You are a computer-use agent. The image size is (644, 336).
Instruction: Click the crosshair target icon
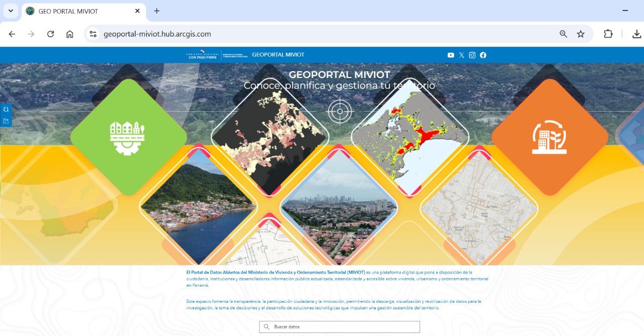click(x=340, y=111)
